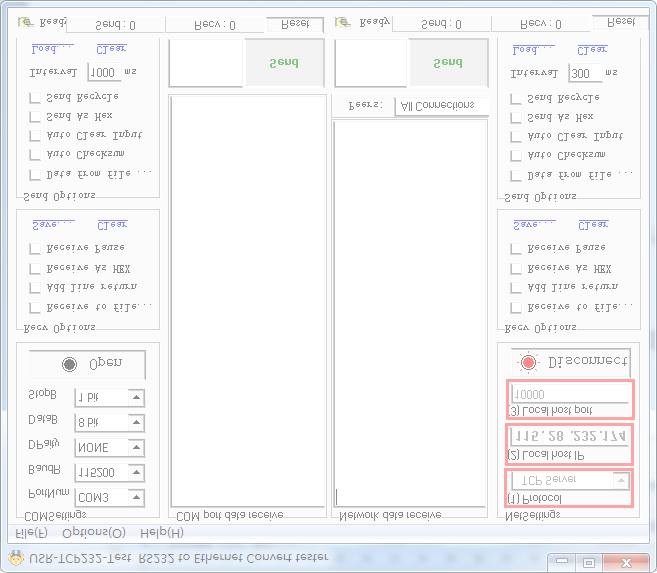Image resolution: width=657 pixels, height=573 pixels.
Task: Enable Send Recycle next to the 300 ms interval
Action: pyautogui.click(x=516, y=98)
